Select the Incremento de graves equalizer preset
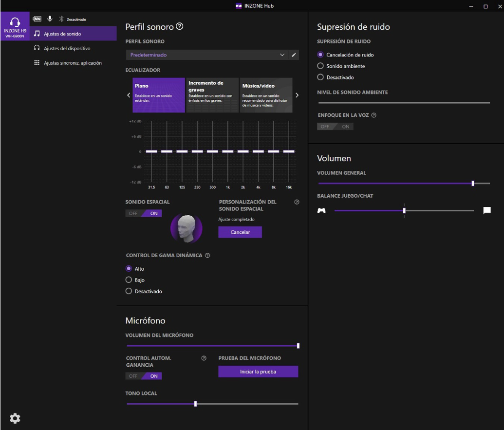This screenshot has width=504, height=430. pyautogui.click(x=212, y=95)
